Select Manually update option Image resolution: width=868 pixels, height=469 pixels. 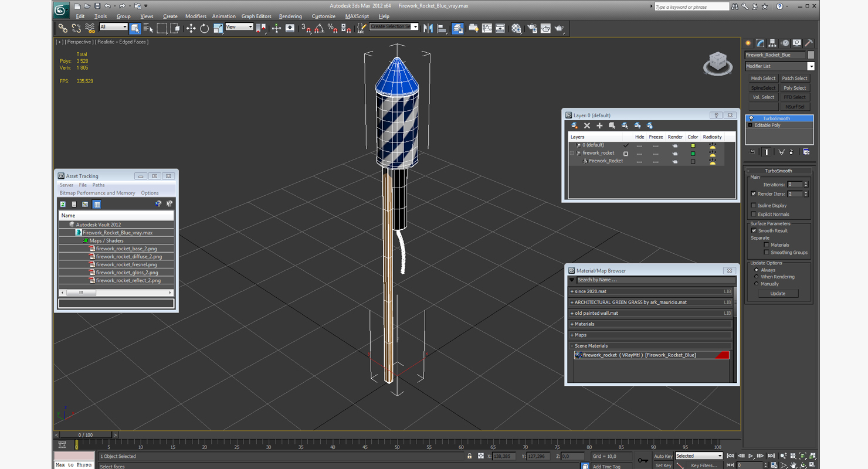coord(757,284)
